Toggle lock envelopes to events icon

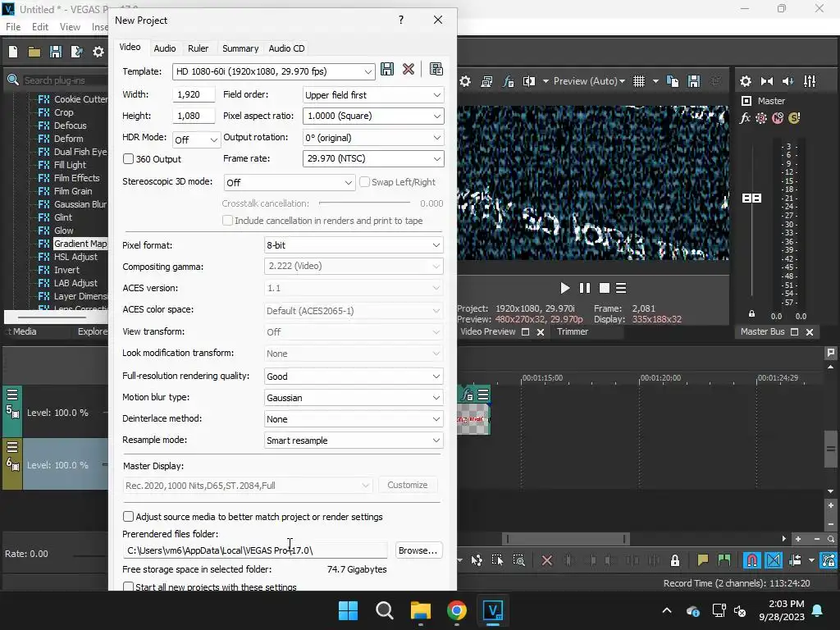(829, 561)
